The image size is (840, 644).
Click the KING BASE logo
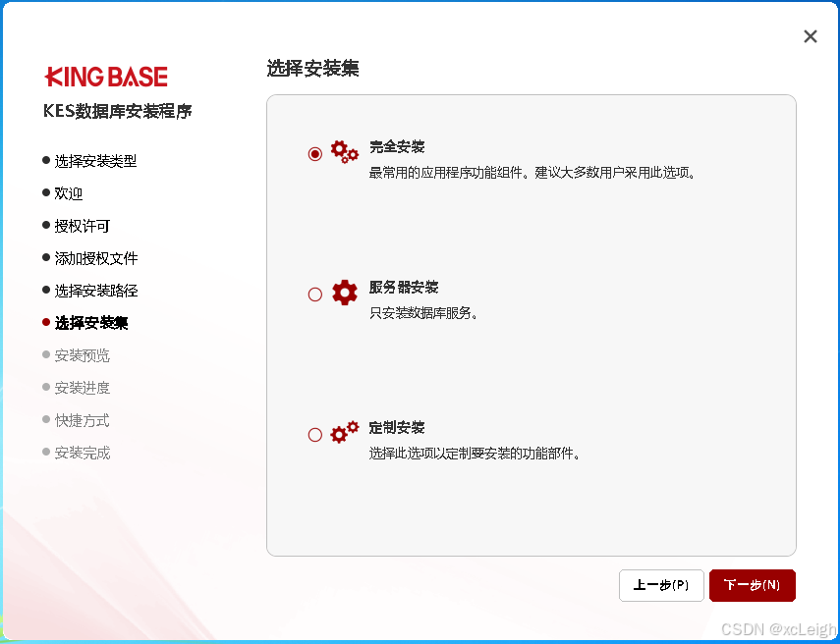coord(105,77)
